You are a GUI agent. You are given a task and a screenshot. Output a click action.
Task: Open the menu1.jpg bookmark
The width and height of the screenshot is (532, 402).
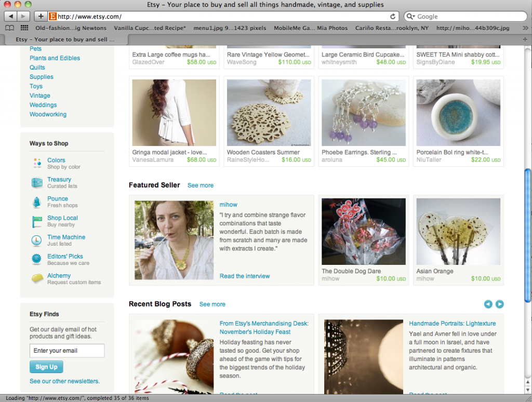tap(230, 28)
